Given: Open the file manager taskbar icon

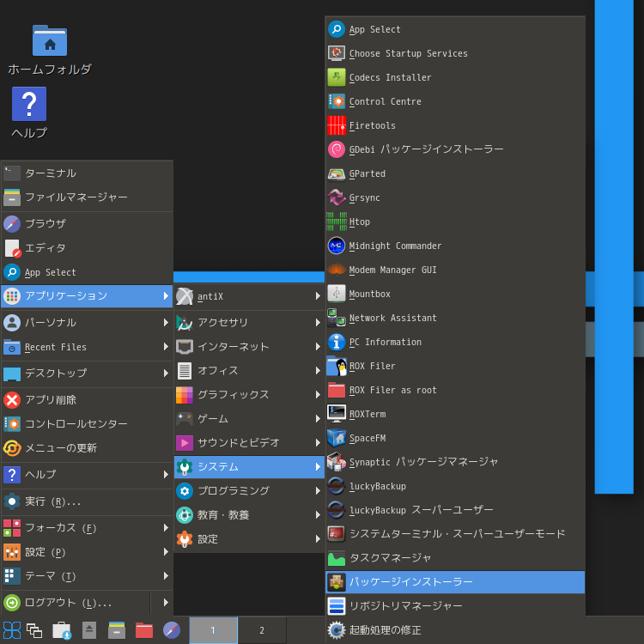Looking at the screenshot, I should pos(117,630).
